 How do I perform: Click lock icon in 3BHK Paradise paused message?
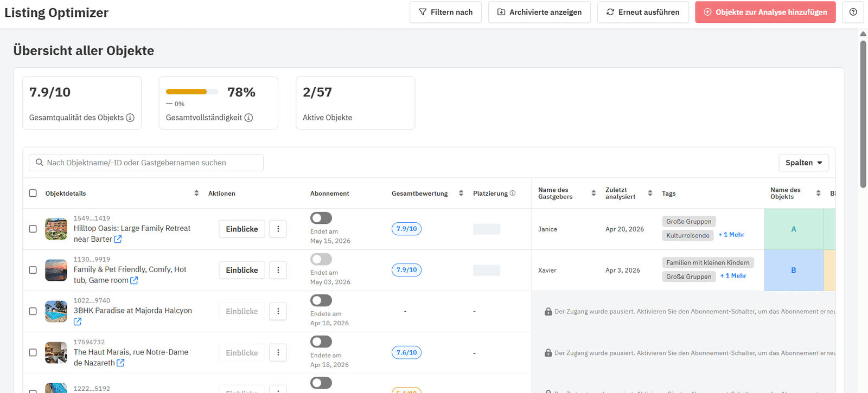pos(548,312)
